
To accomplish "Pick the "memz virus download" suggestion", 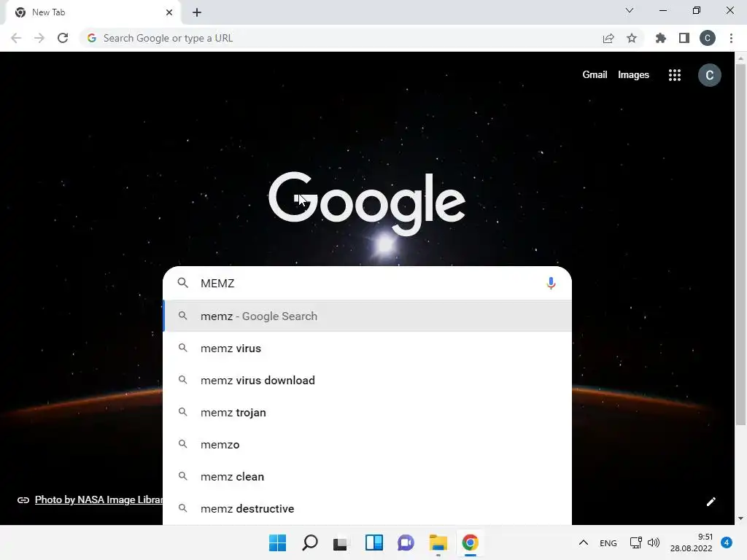I will pyautogui.click(x=368, y=380).
